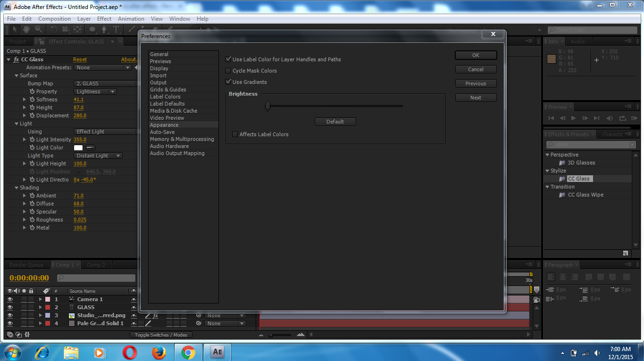
Task: Disable Use Gradients checkbox
Action: 228,82
